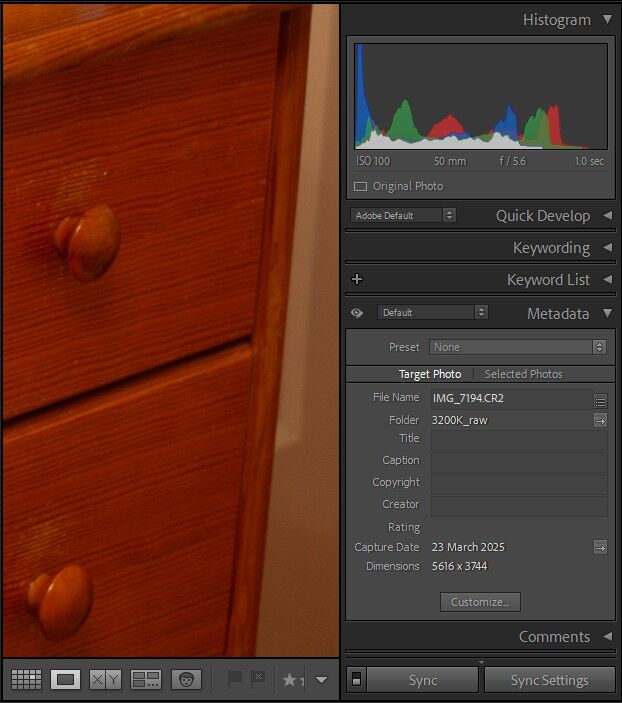Open the metadata Preset None dropdown
Viewport: 622px width, 703px height.
pos(518,347)
